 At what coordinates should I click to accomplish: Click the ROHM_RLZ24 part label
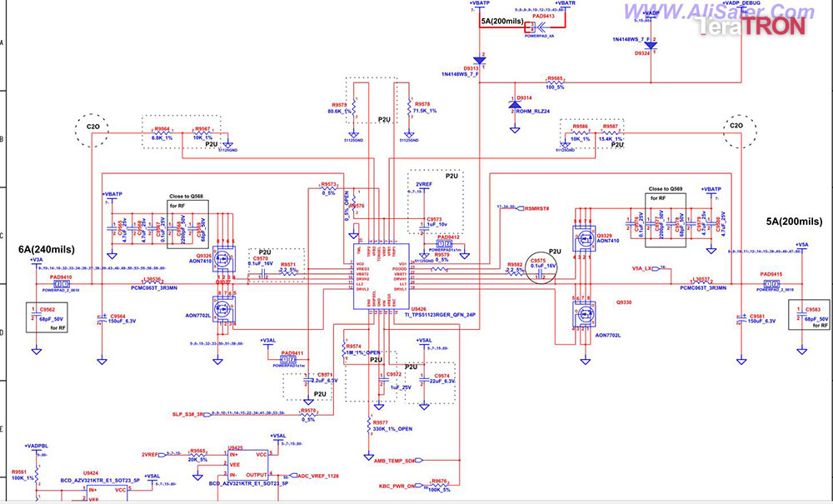tap(532, 112)
